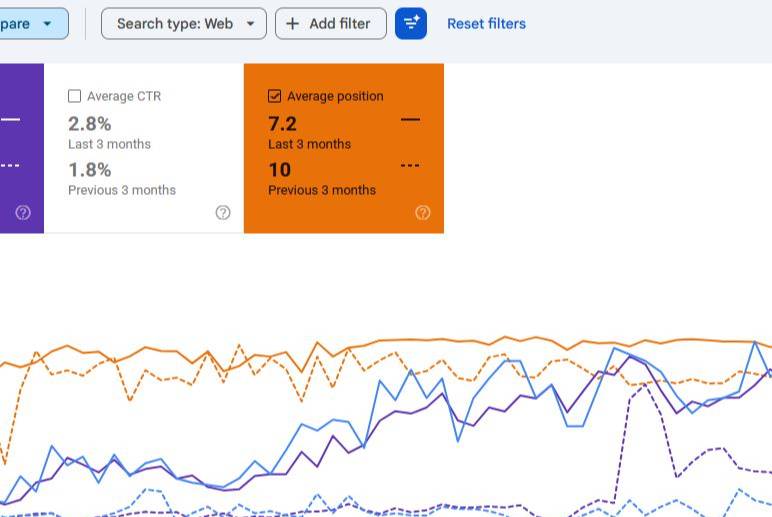This screenshot has width=772, height=517.
Task: Click solid line legend in Average position card
Action: (410, 120)
